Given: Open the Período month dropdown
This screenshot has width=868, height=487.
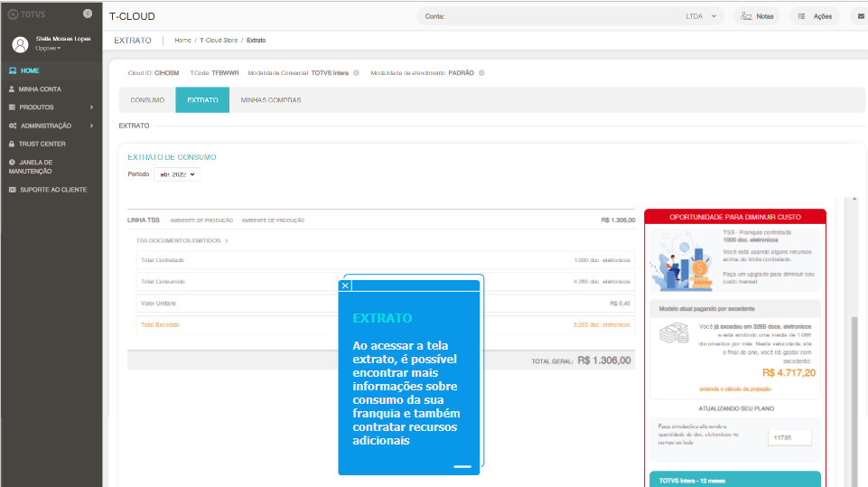Looking at the screenshot, I should [177, 174].
